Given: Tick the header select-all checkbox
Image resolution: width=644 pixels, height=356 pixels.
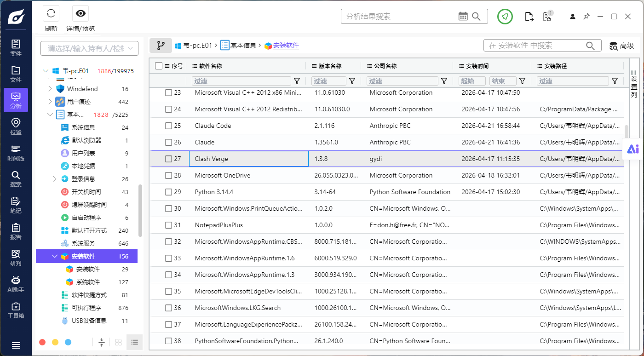Looking at the screenshot, I should (159, 66).
